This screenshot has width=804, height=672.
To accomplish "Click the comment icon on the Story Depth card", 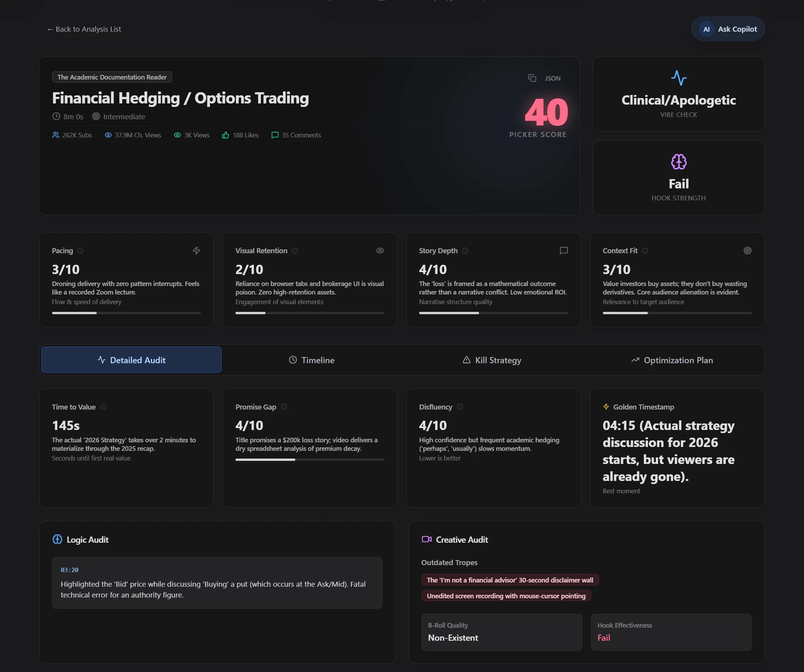I will tap(563, 251).
